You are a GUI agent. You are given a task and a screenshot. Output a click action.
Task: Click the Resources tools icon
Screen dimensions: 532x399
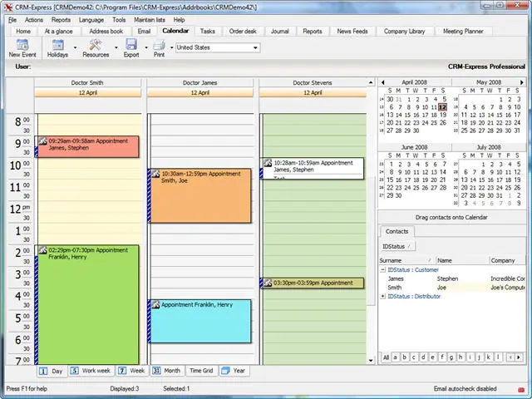[96, 44]
